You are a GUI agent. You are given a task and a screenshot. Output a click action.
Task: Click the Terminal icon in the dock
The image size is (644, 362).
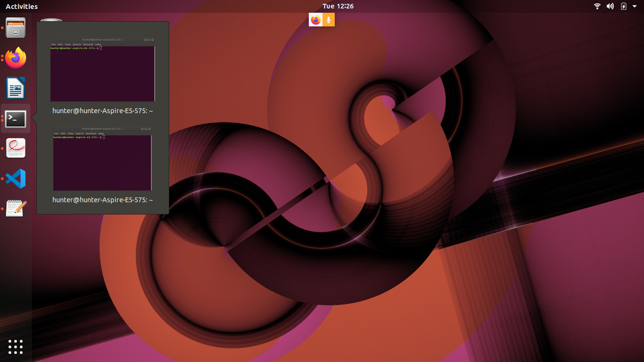(x=16, y=119)
